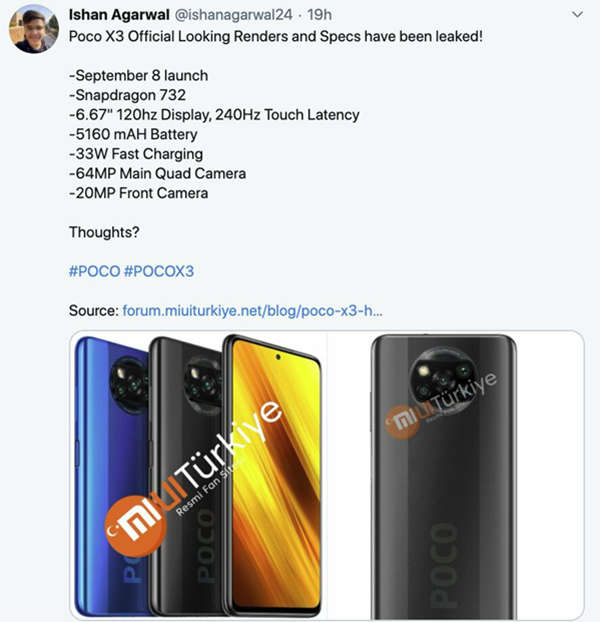Open the Ishan Agarwal display name
600x622 pixels.
(x=119, y=15)
